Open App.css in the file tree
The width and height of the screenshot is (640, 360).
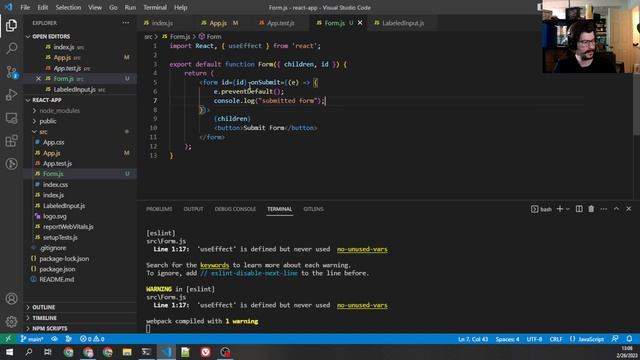(53, 142)
